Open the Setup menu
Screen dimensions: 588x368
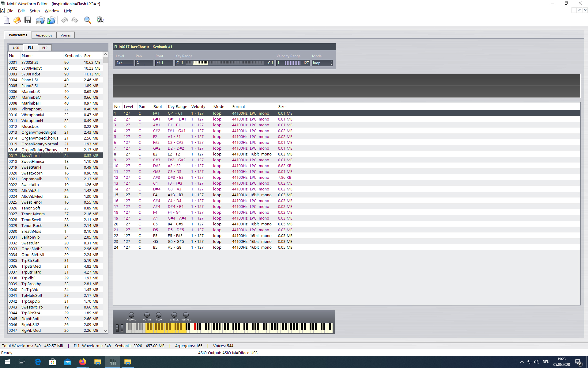(34, 11)
